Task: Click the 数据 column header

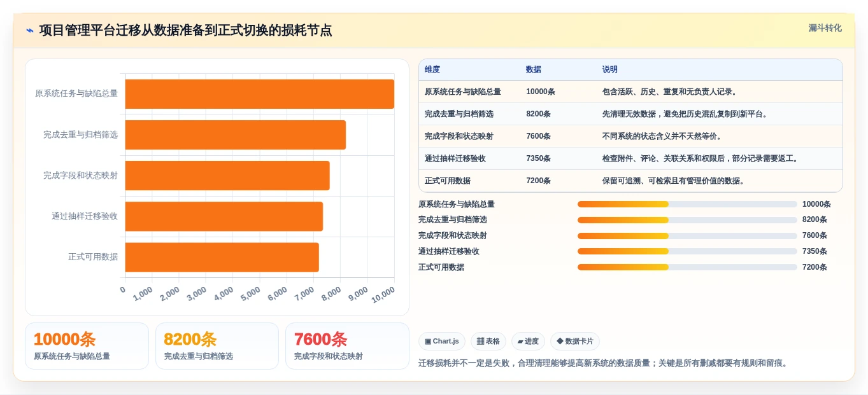Action: coord(534,70)
